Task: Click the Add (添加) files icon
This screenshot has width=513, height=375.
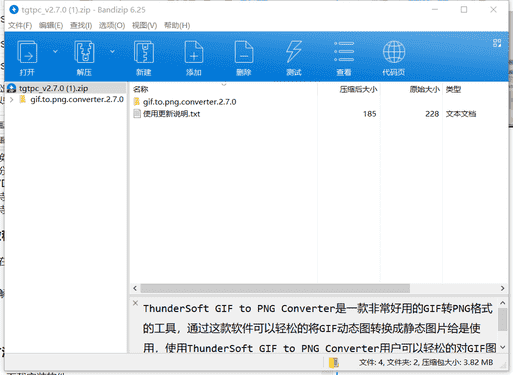Action: point(194,52)
